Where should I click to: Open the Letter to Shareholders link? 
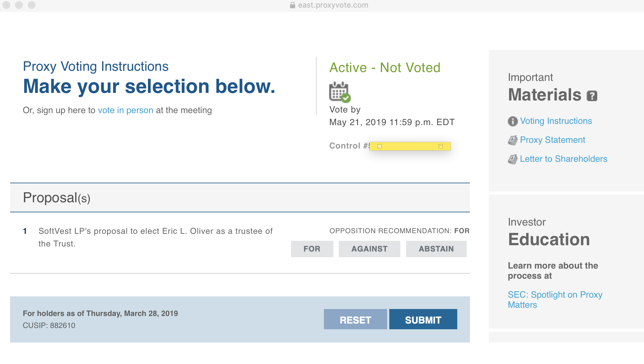(563, 159)
